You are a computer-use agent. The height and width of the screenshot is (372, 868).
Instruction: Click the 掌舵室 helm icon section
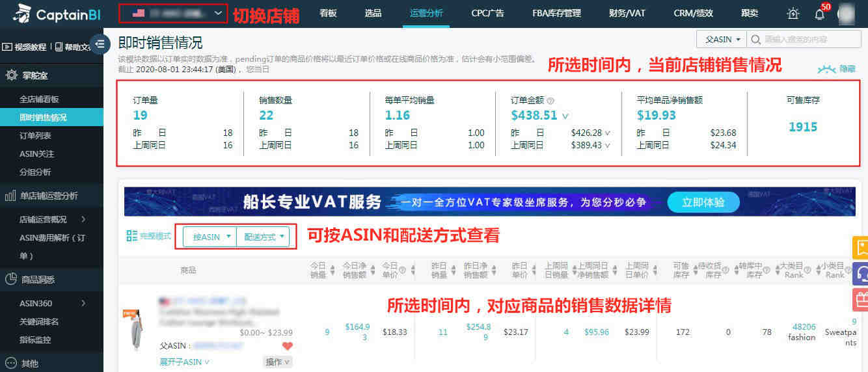[27, 75]
